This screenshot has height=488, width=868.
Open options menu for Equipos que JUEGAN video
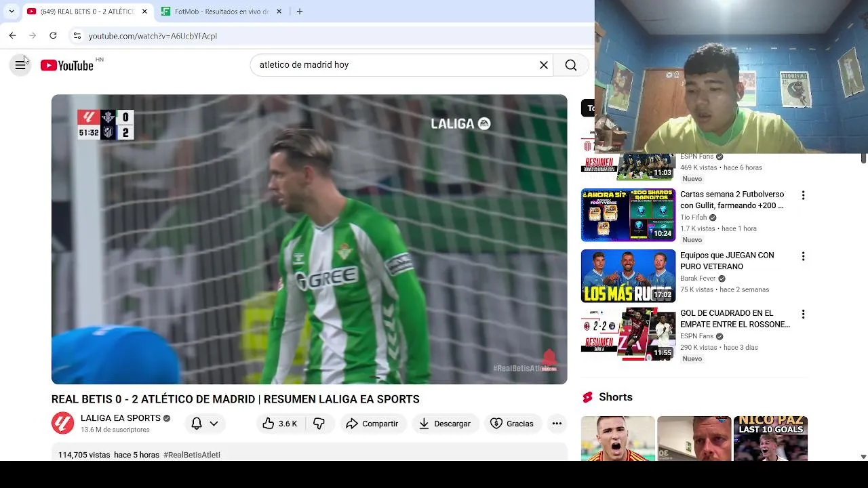(803, 256)
